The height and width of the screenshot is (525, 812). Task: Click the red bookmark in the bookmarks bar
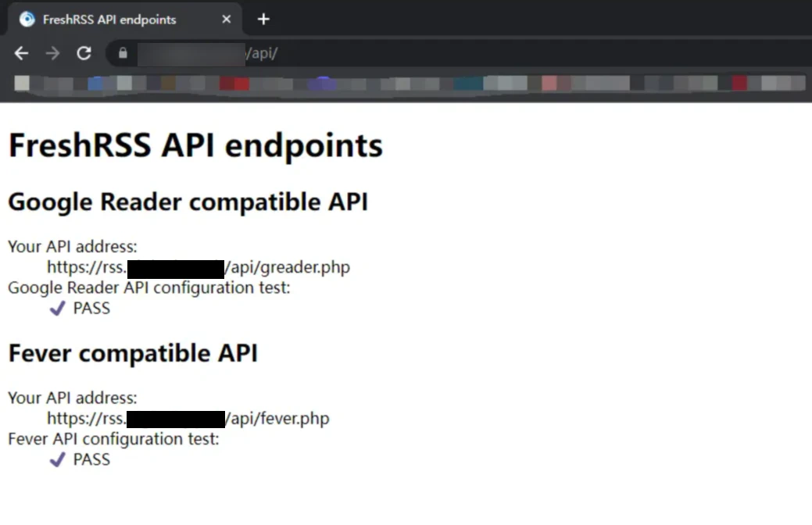(234, 83)
